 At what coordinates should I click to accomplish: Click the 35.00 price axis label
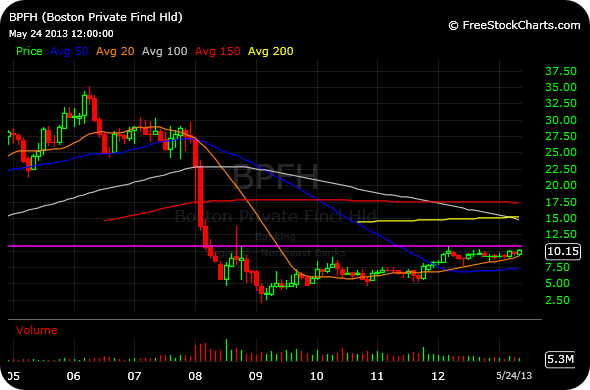click(561, 87)
